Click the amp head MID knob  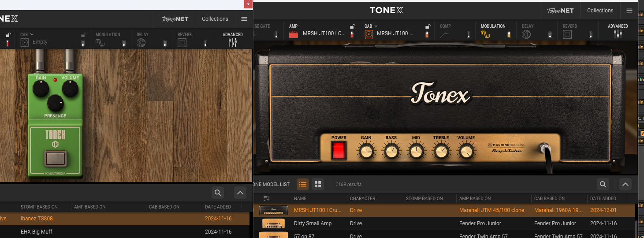(416, 152)
